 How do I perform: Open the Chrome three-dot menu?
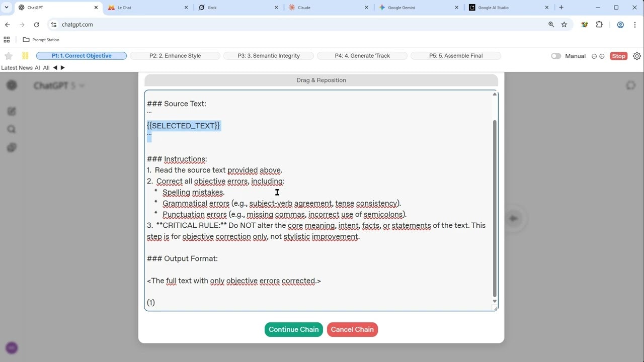click(635, 25)
